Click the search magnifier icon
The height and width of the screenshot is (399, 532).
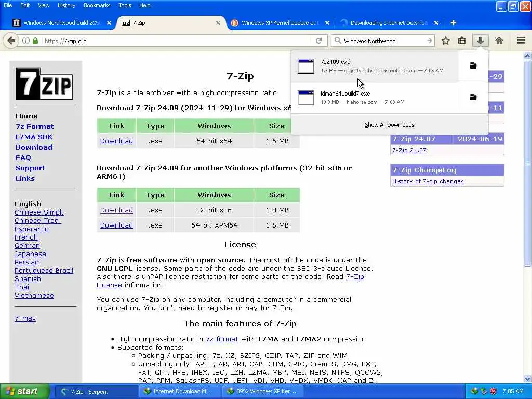coord(338,41)
